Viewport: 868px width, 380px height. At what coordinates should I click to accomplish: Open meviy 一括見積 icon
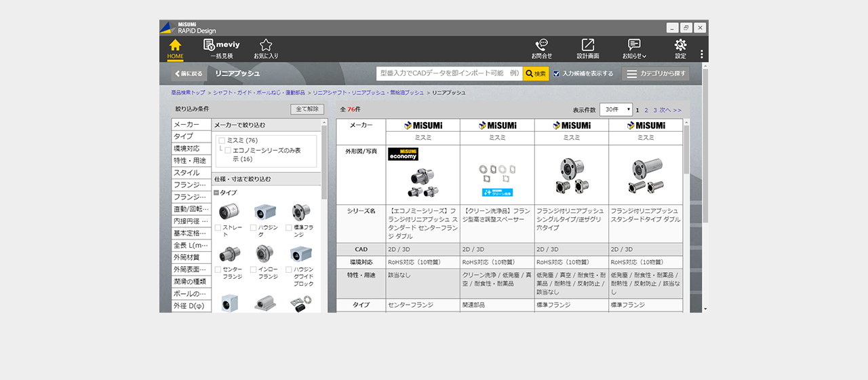[221, 48]
